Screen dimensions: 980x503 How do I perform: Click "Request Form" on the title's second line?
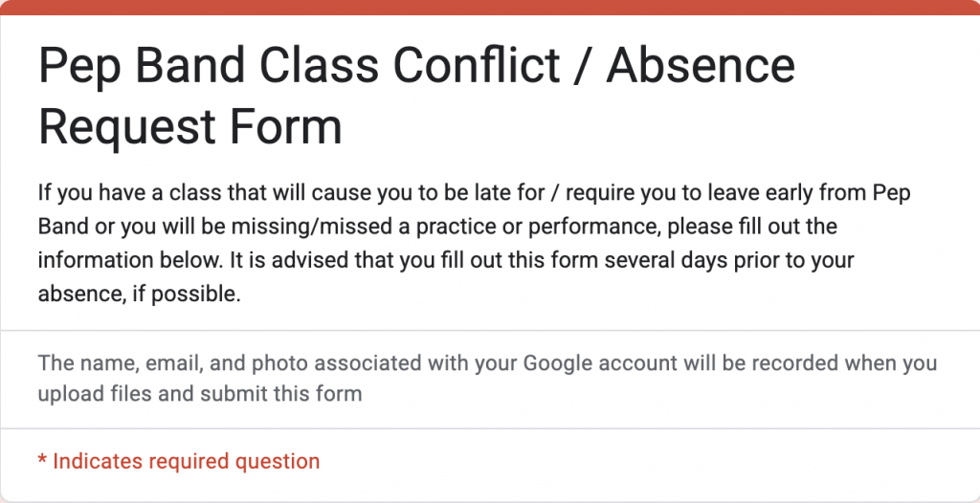point(189,126)
